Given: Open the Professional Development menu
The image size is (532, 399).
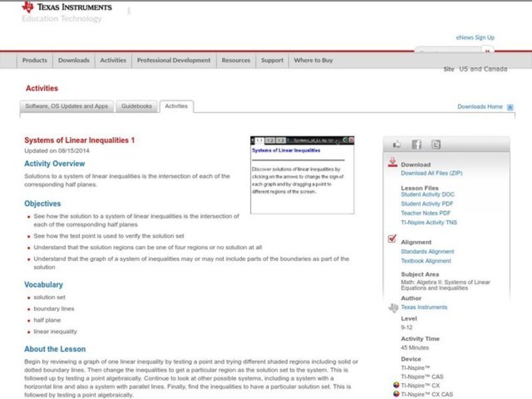Looking at the screenshot, I should 174,61.
